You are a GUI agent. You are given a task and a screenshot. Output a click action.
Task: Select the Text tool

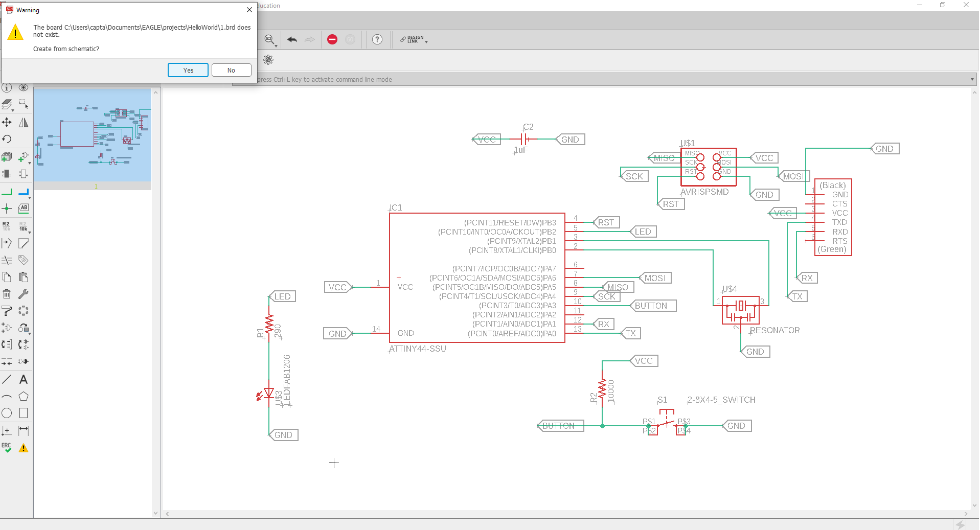[x=24, y=379]
